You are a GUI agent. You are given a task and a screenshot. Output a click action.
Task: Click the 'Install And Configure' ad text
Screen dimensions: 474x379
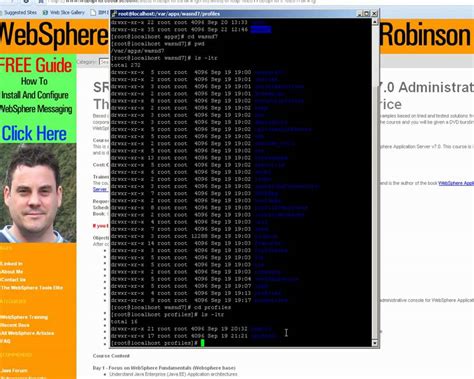pos(35,95)
